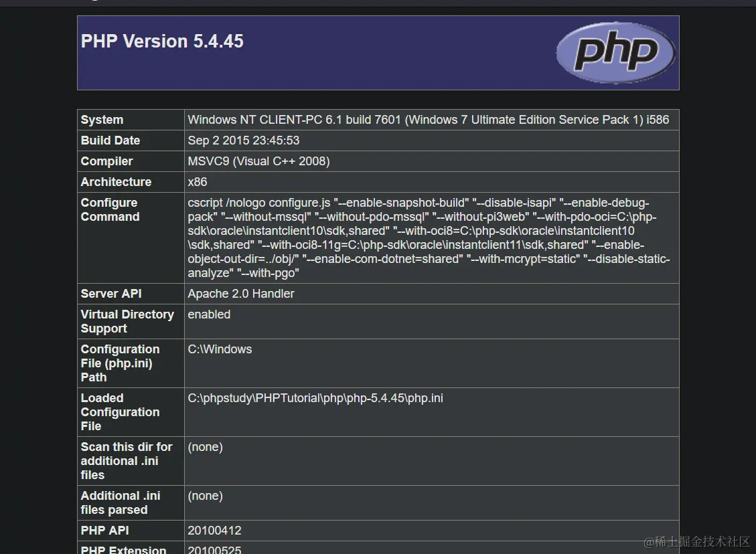Click 'Virtual Directory Support' label
Image resolution: width=756 pixels, height=554 pixels.
[127, 321]
